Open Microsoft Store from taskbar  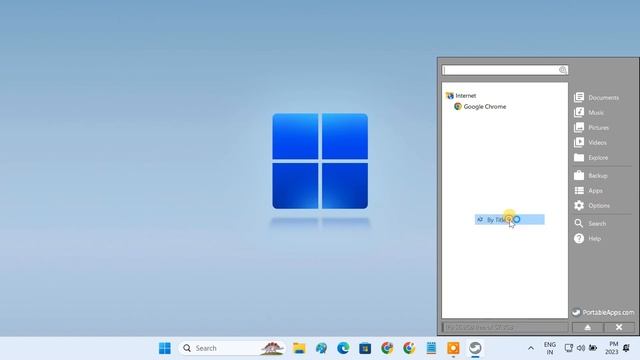[x=365, y=348]
